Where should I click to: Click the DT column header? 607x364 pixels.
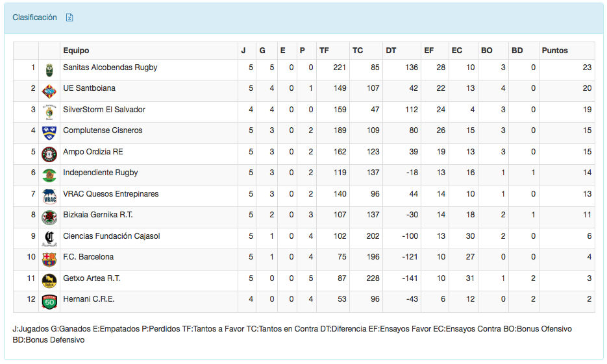coord(391,51)
